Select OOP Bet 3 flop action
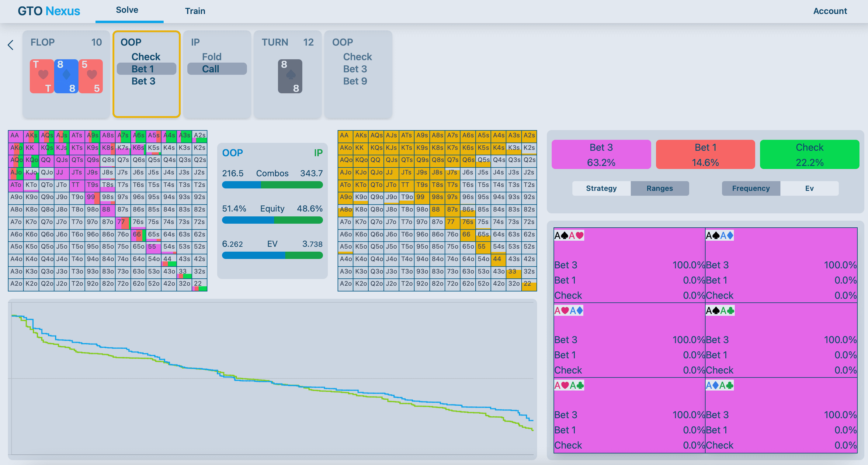This screenshot has height=465, width=868. point(144,81)
